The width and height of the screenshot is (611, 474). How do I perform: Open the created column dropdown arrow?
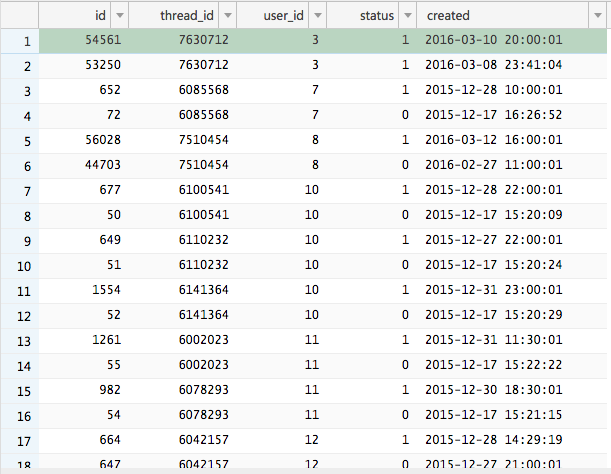coord(597,16)
